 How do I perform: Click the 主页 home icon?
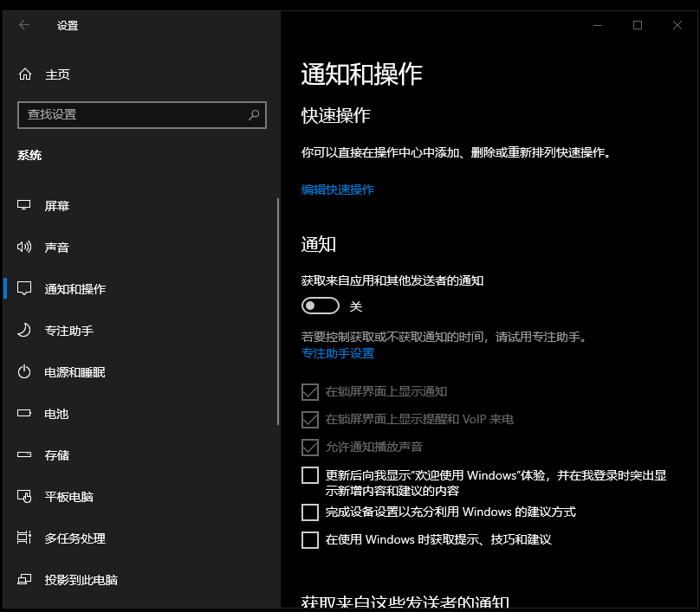(x=25, y=74)
